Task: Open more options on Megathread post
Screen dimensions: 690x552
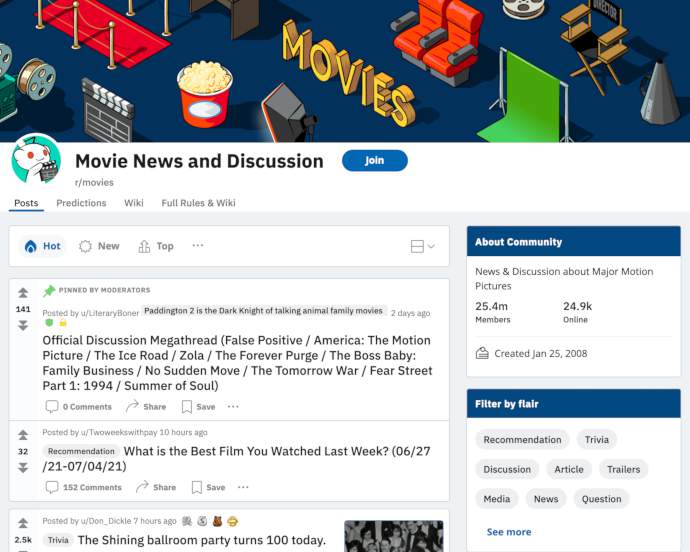Action: pyautogui.click(x=233, y=406)
